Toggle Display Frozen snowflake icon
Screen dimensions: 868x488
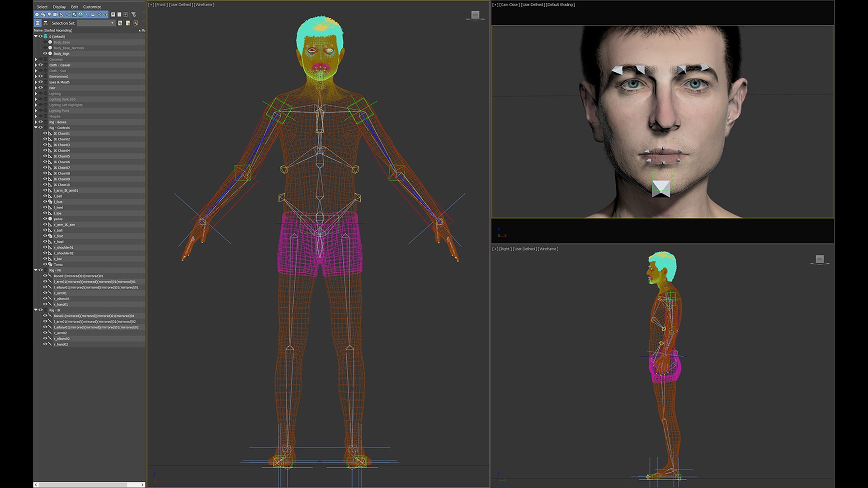[x=99, y=14]
